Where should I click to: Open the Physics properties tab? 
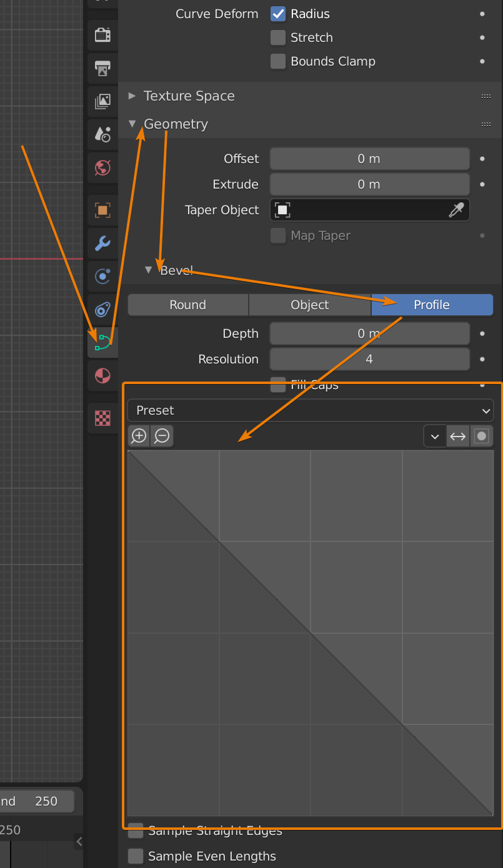click(102, 309)
